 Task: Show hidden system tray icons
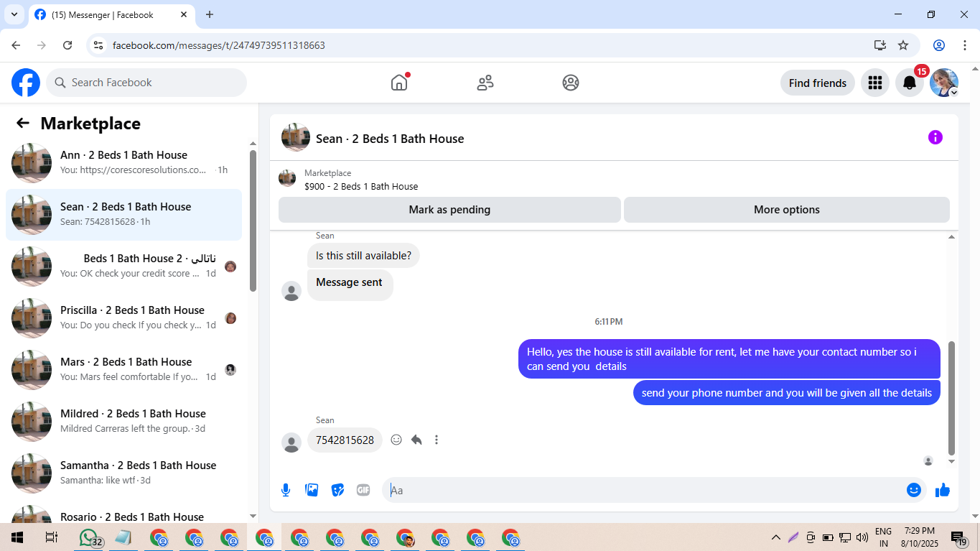[775, 537]
